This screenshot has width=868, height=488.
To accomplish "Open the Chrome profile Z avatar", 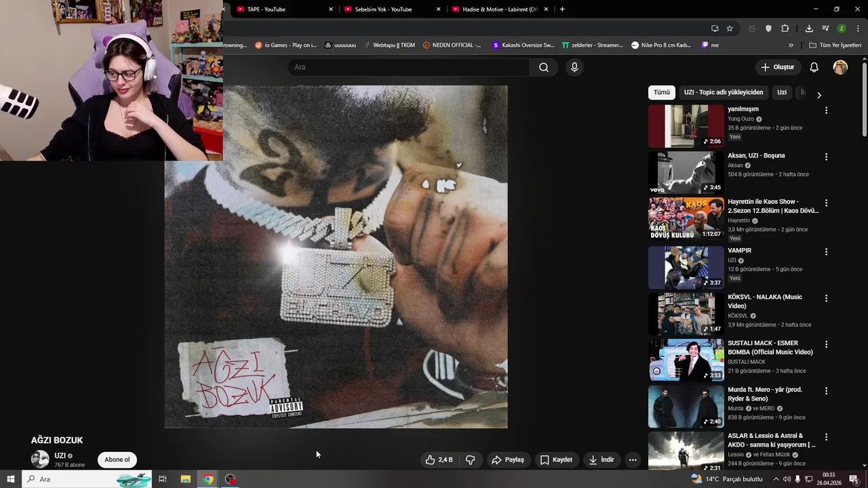I will 842,28.
